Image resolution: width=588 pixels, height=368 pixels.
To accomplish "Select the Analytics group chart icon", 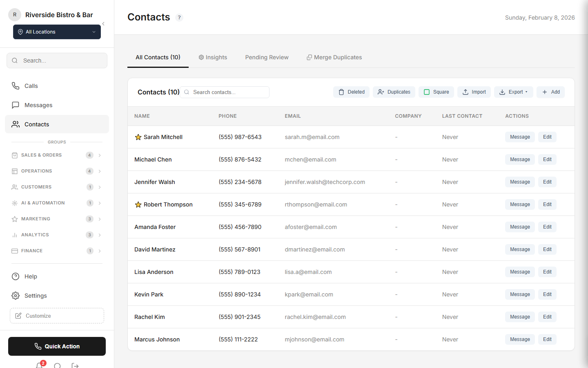I will 15,235.
